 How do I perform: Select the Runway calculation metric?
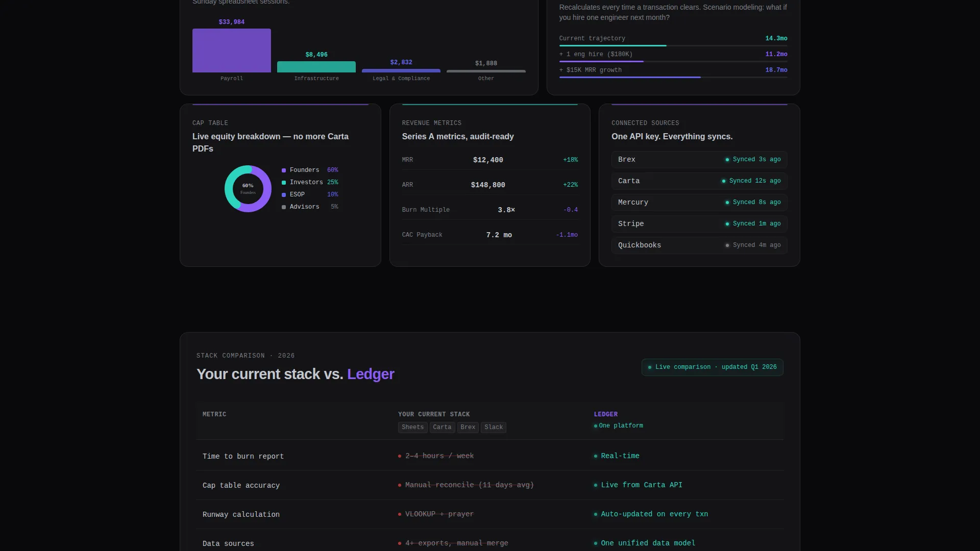241,515
